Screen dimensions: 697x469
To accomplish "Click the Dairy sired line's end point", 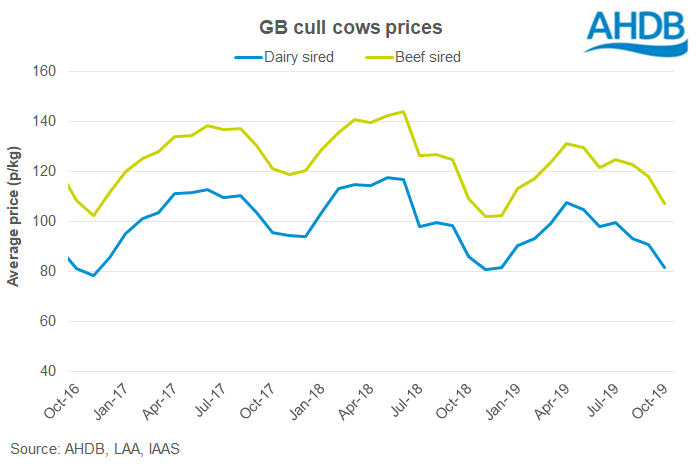I will pos(665,268).
